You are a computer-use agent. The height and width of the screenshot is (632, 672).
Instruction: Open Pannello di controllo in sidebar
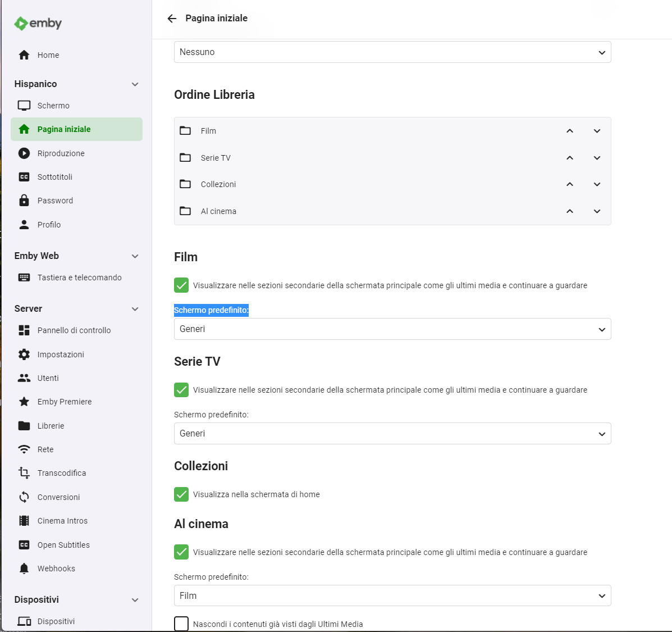[74, 330]
